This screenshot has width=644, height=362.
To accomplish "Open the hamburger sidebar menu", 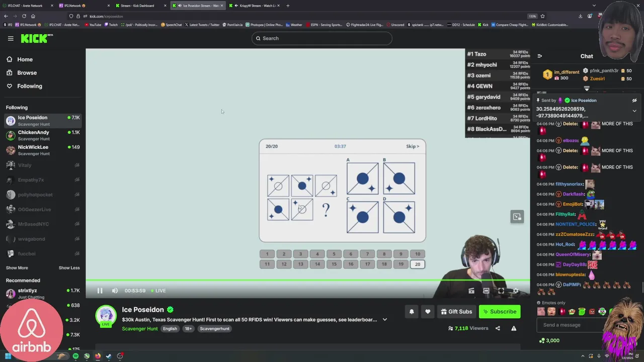I will coord(11,38).
